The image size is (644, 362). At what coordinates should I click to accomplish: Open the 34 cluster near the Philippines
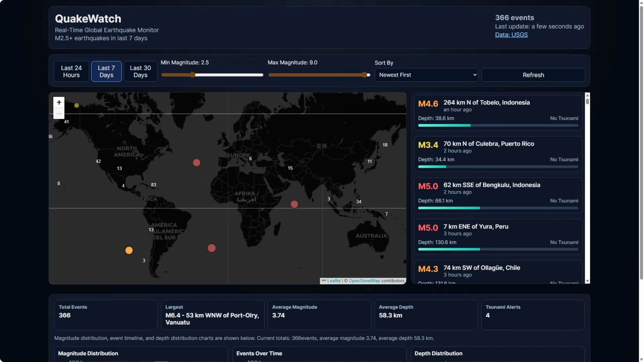(359, 201)
